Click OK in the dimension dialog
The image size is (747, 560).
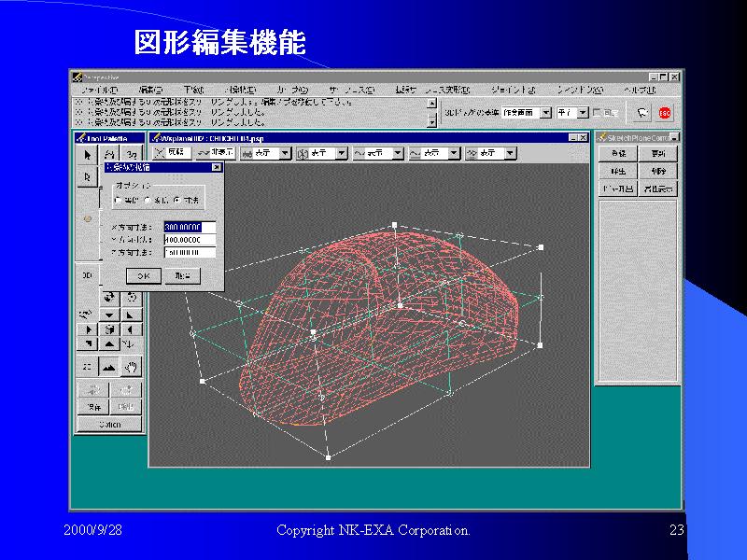click(x=143, y=276)
